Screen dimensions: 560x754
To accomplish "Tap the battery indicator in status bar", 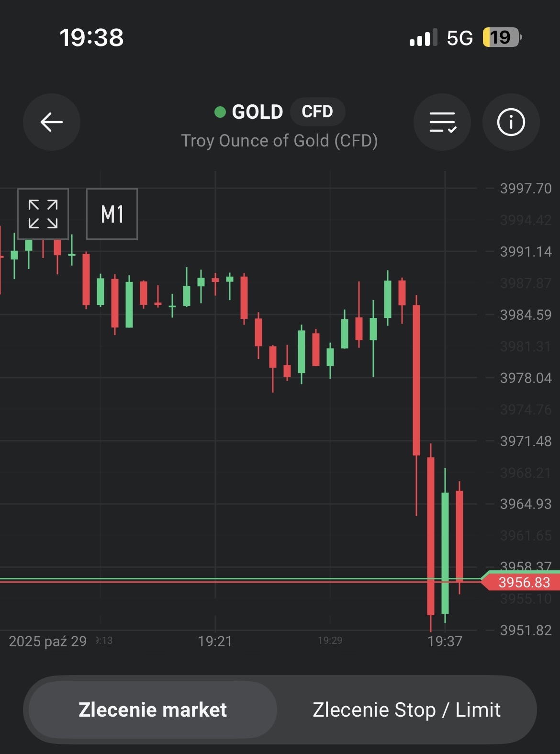I will [x=501, y=37].
